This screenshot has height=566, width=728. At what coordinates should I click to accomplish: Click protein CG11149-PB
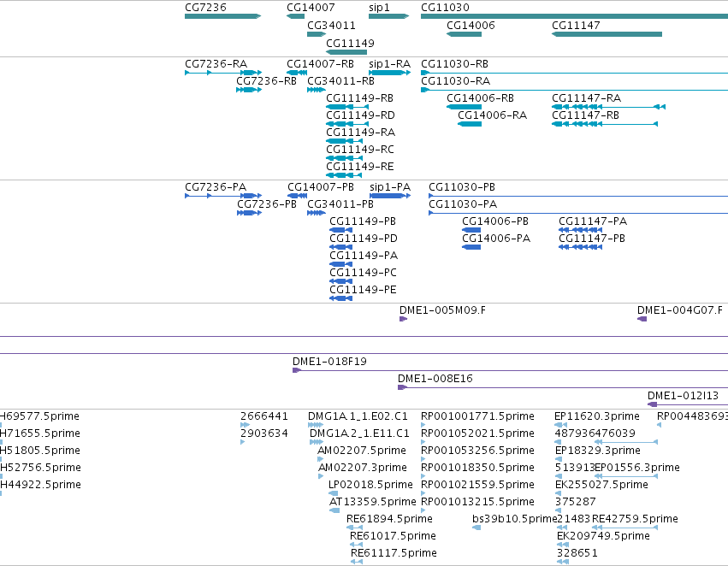point(363,221)
